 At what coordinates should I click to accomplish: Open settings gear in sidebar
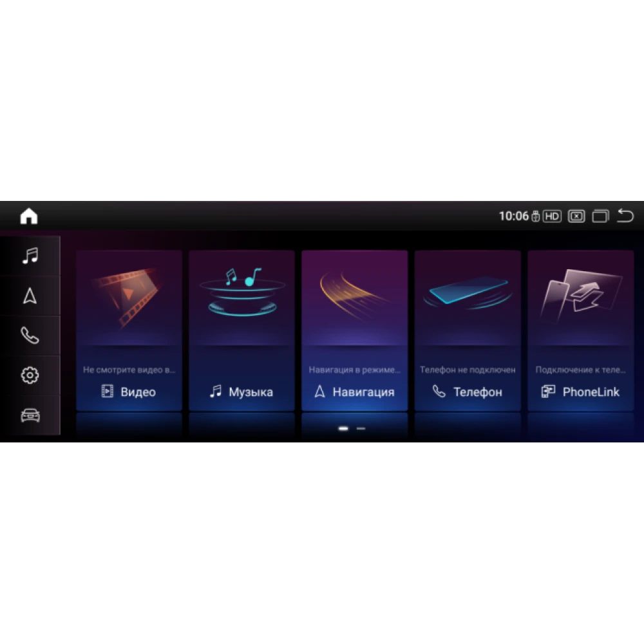pyautogui.click(x=30, y=375)
